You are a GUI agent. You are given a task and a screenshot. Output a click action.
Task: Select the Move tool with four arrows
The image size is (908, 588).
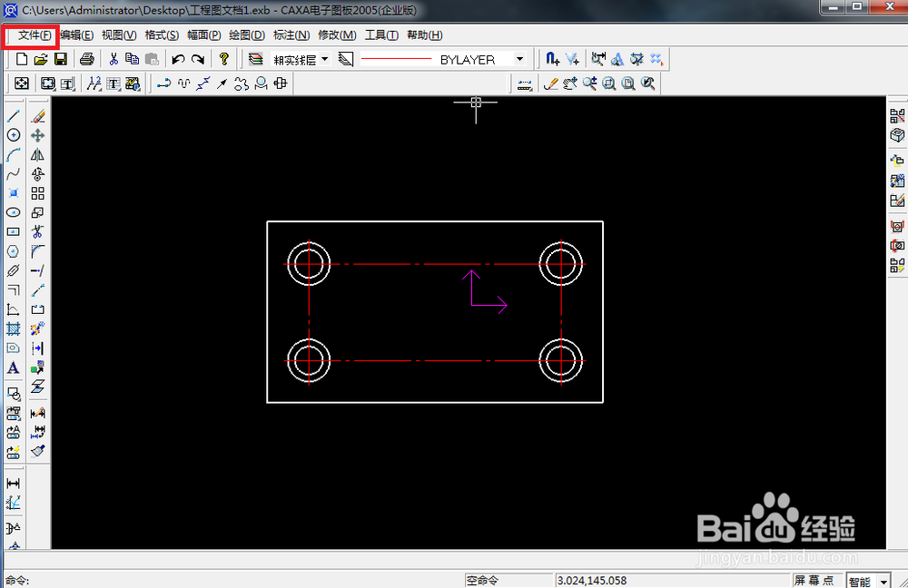coord(38,135)
